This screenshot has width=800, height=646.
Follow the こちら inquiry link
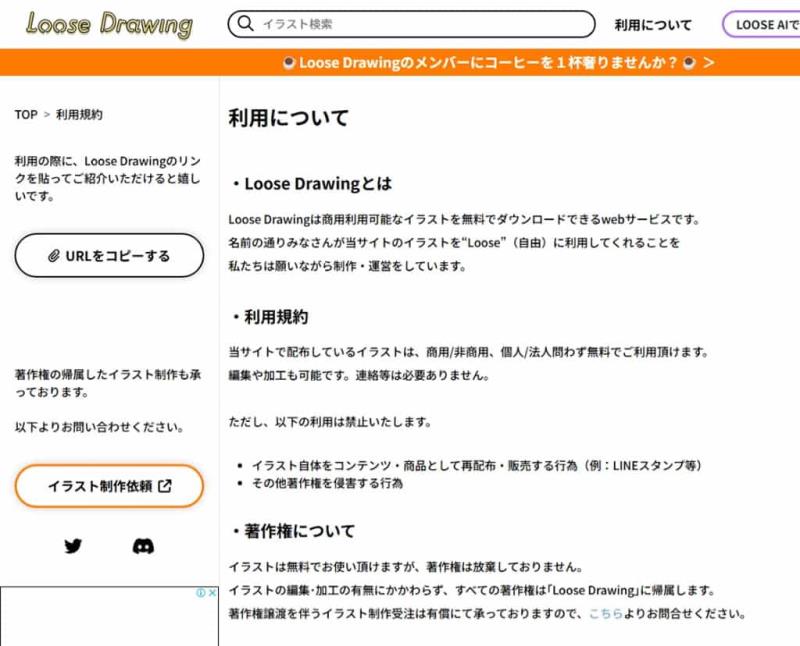[x=606, y=613]
